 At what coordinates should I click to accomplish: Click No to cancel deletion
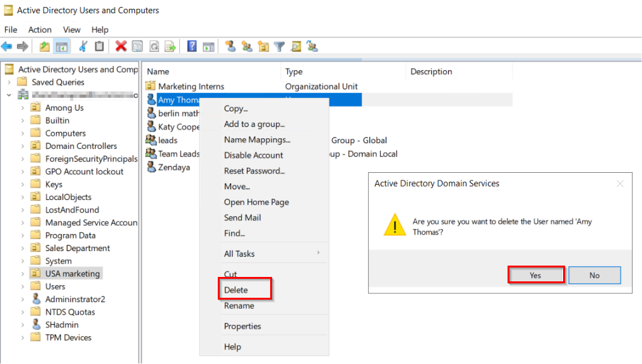pos(594,275)
